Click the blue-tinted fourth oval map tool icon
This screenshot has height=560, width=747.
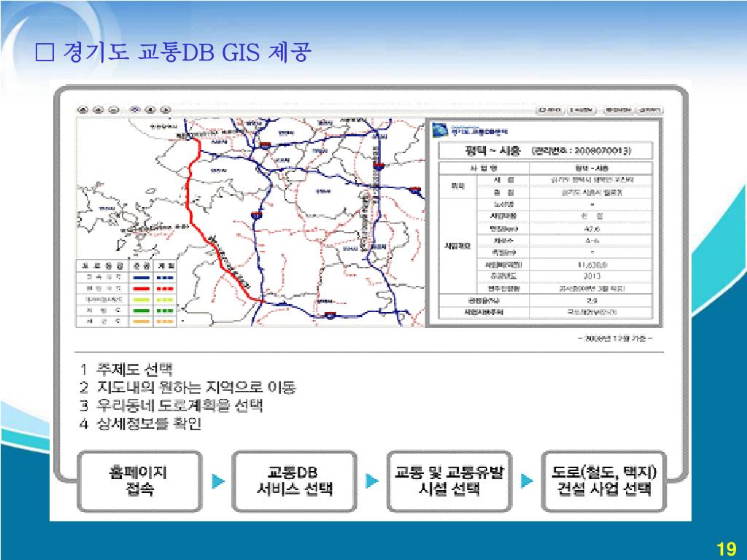click(135, 110)
